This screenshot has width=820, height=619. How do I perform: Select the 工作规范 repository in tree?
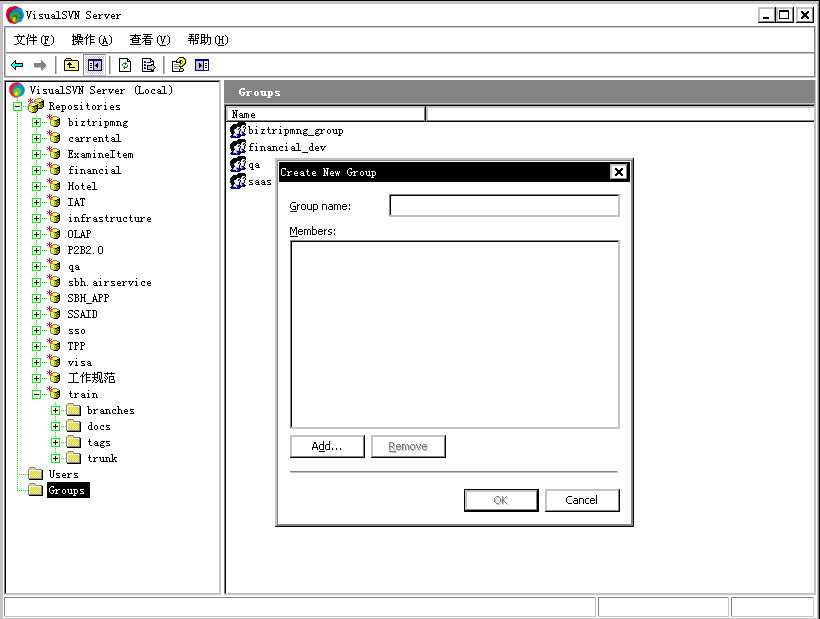[91, 378]
